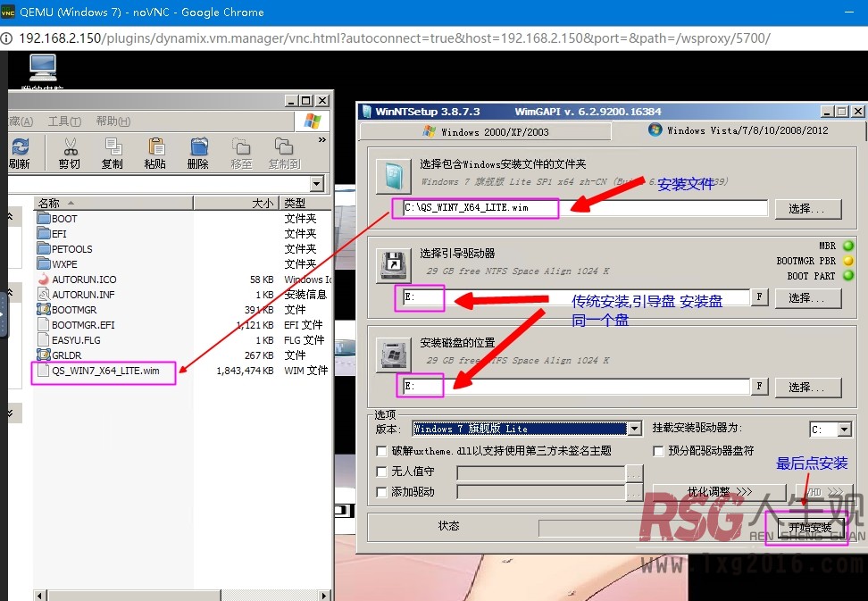Open the Windows edition dropdown
Viewport: 868px width, 601px height.
635,429
